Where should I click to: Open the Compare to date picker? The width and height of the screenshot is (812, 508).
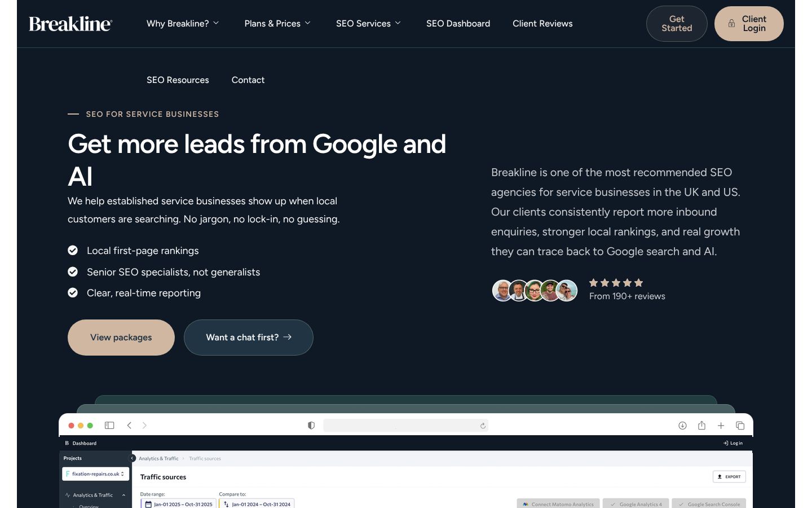[x=257, y=504]
